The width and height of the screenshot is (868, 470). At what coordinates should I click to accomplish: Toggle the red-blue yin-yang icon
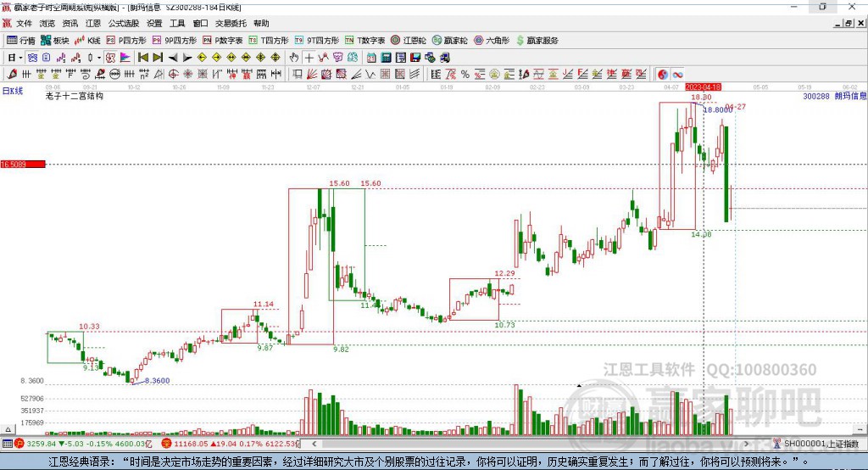click(663, 75)
